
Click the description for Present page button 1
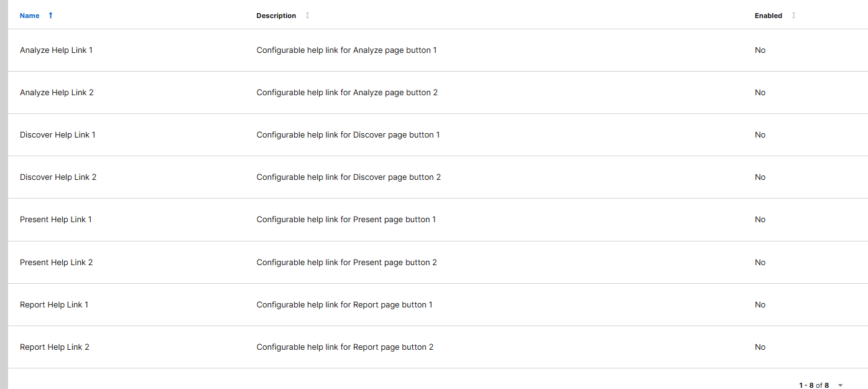[346, 219]
